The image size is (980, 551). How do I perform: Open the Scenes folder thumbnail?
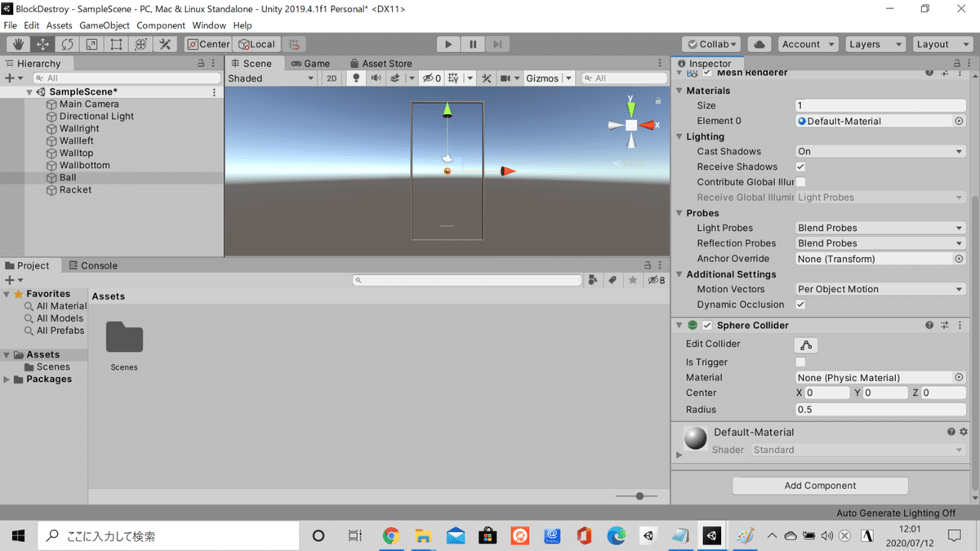pyautogui.click(x=124, y=338)
